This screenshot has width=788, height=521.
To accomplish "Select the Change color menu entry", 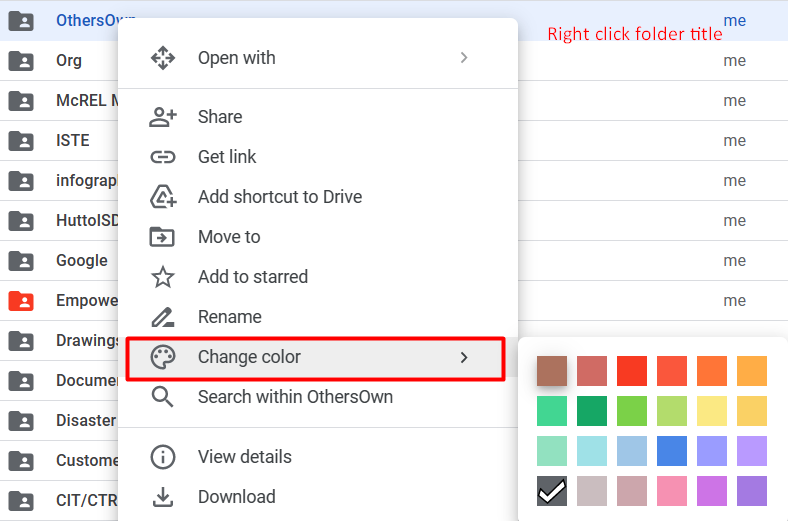I will [316, 358].
